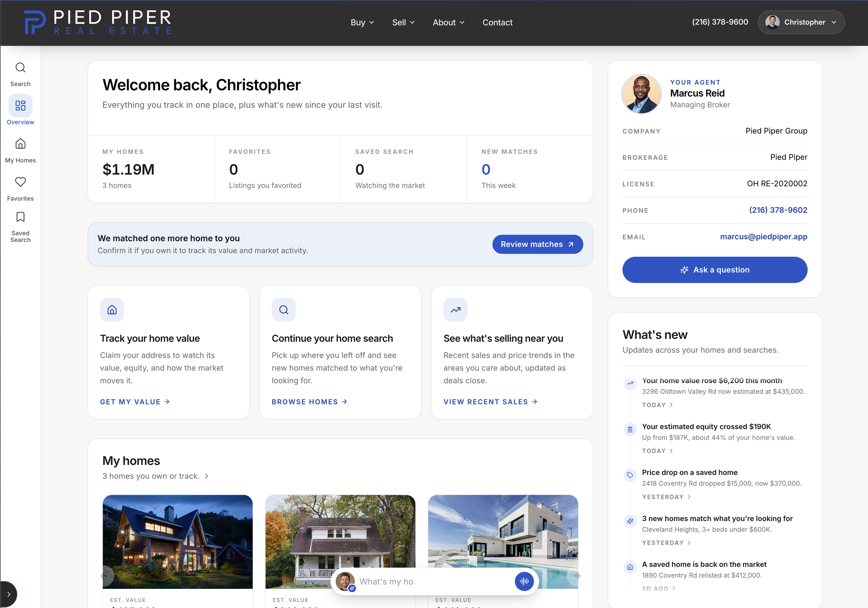Follow the VIEW RECENT SALES link
The height and width of the screenshot is (608, 868).
click(x=491, y=402)
